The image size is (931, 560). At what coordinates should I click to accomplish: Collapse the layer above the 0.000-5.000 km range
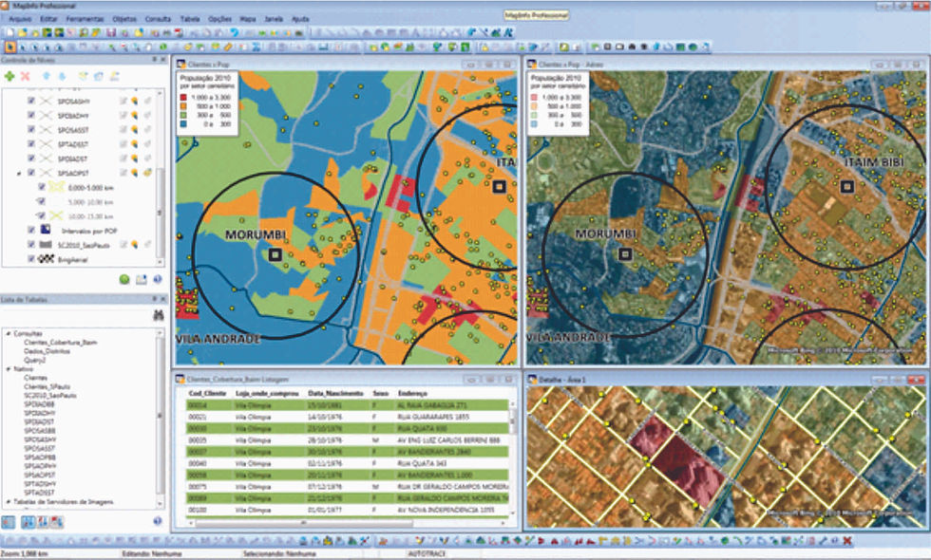pyautogui.click(x=19, y=173)
